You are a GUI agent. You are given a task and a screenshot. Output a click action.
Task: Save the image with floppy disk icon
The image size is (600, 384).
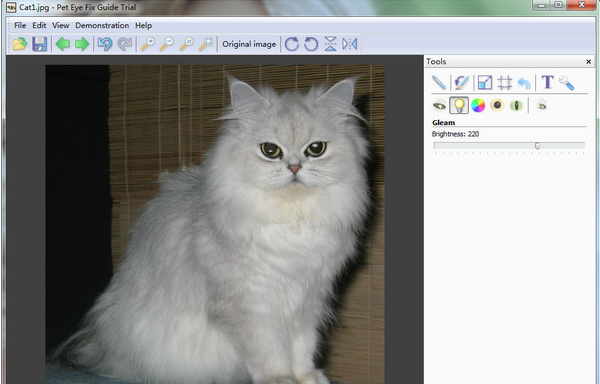pyautogui.click(x=39, y=44)
